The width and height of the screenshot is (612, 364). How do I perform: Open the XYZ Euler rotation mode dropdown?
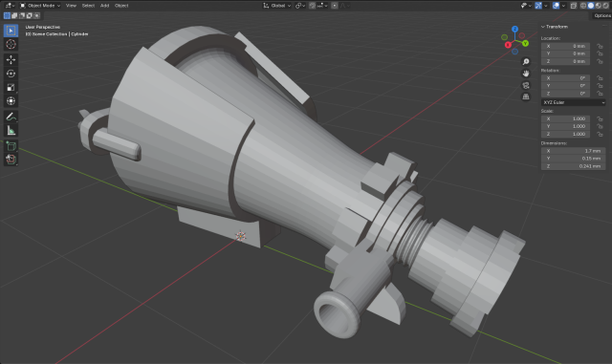pos(574,102)
